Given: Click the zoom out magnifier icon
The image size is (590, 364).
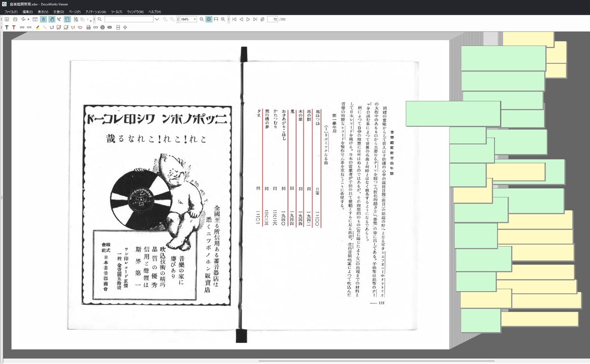Looking at the screenshot, I should click(202, 19).
